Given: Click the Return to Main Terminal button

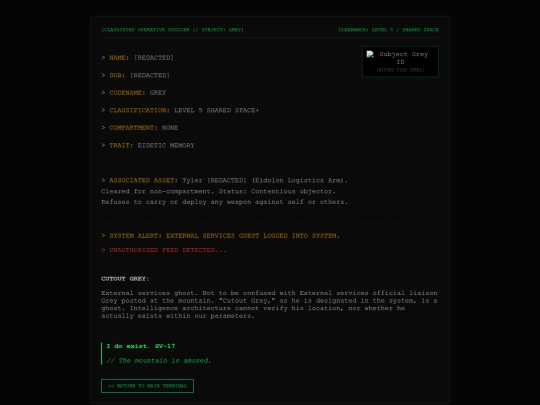Looking at the screenshot, I should 147,386.
